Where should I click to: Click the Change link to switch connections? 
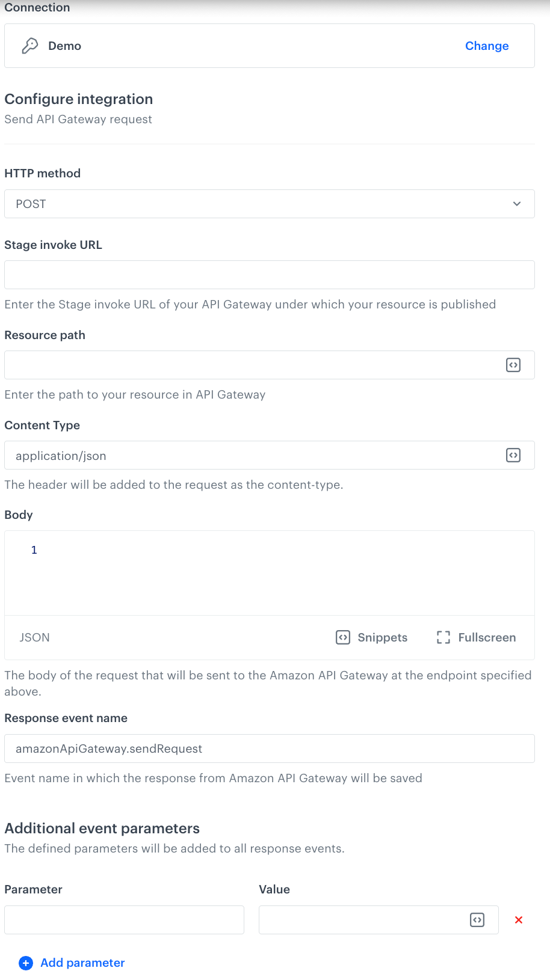(x=486, y=45)
